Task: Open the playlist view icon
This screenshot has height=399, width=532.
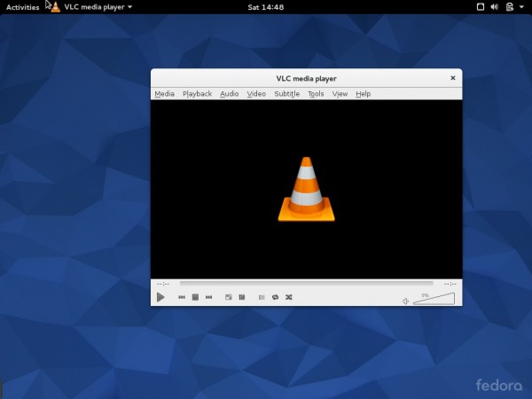Action: click(x=262, y=297)
